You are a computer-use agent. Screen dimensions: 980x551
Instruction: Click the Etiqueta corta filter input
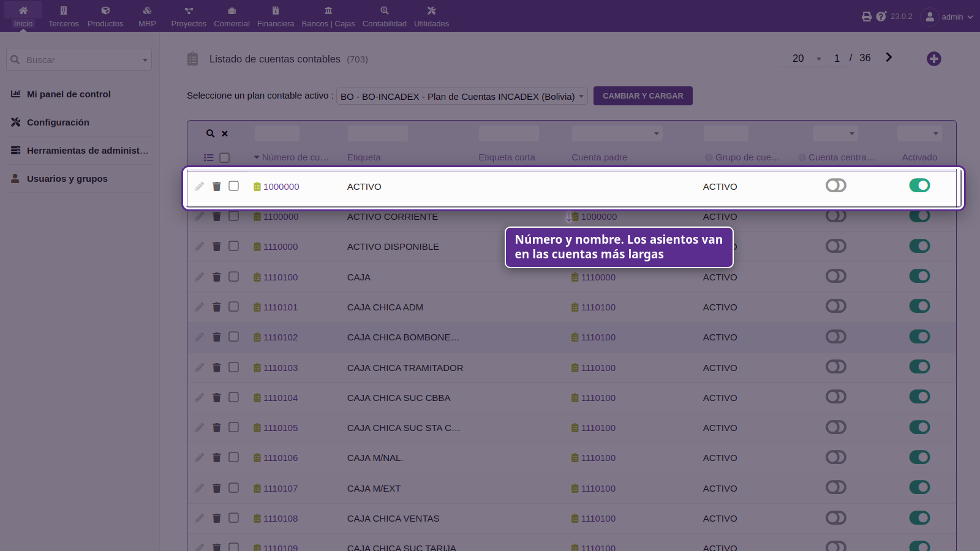click(509, 133)
